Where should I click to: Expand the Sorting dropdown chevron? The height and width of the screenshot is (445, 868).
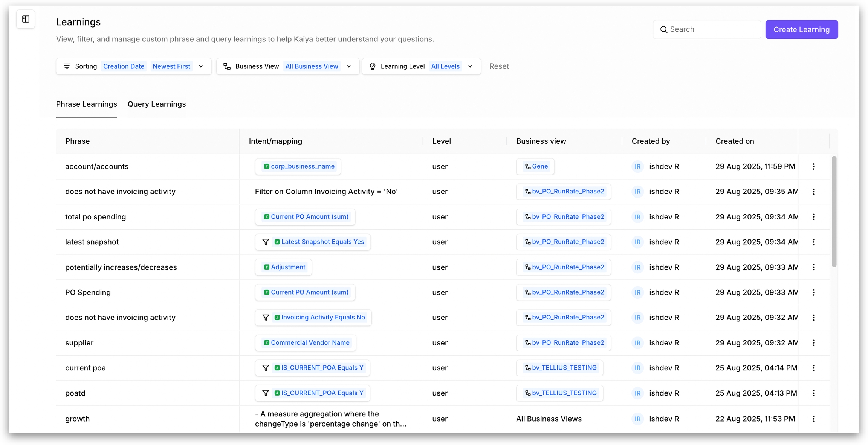tap(201, 66)
